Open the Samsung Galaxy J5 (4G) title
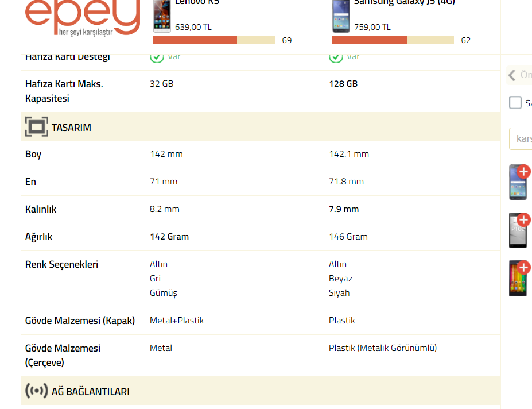This screenshot has height=409, width=532. [404, 2]
